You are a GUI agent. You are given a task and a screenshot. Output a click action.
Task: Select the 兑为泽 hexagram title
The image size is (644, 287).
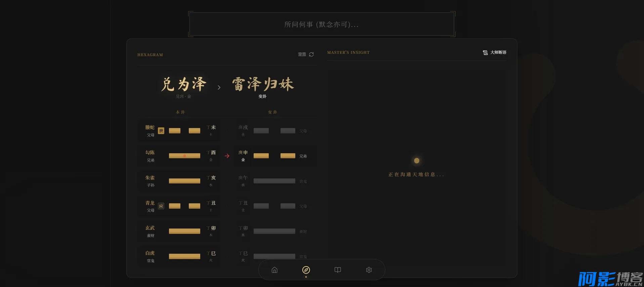(x=183, y=84)
